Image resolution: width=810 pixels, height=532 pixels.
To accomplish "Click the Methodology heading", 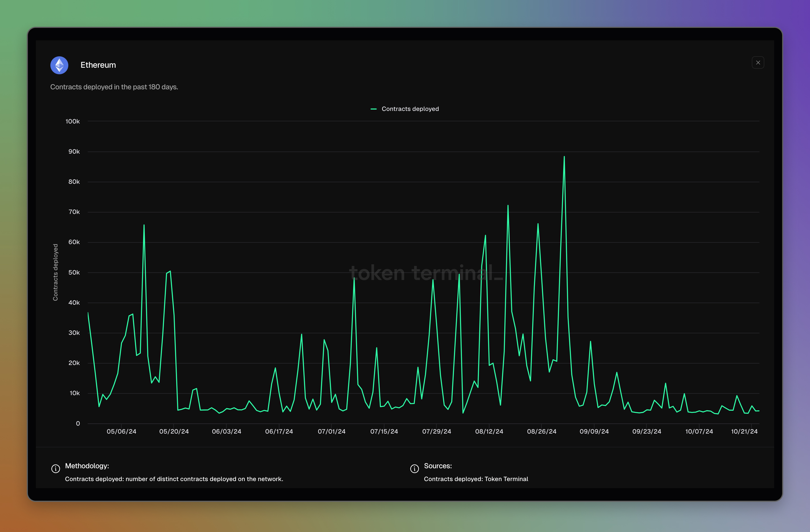I will click(x=87, y=466).
